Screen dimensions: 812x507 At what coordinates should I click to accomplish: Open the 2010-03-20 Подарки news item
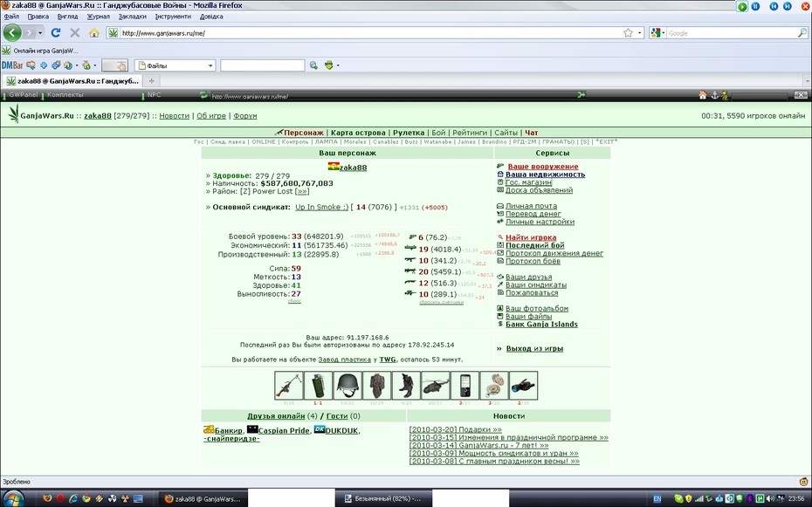click(455, 429)
